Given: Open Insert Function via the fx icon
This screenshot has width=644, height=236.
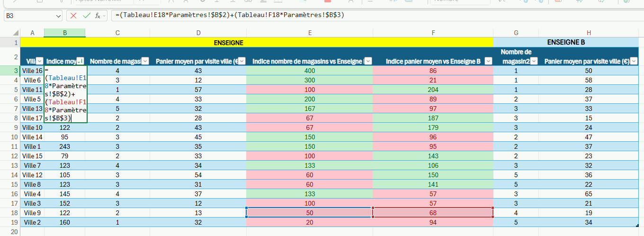Looking at the screenshot, I should pos(98,16).
